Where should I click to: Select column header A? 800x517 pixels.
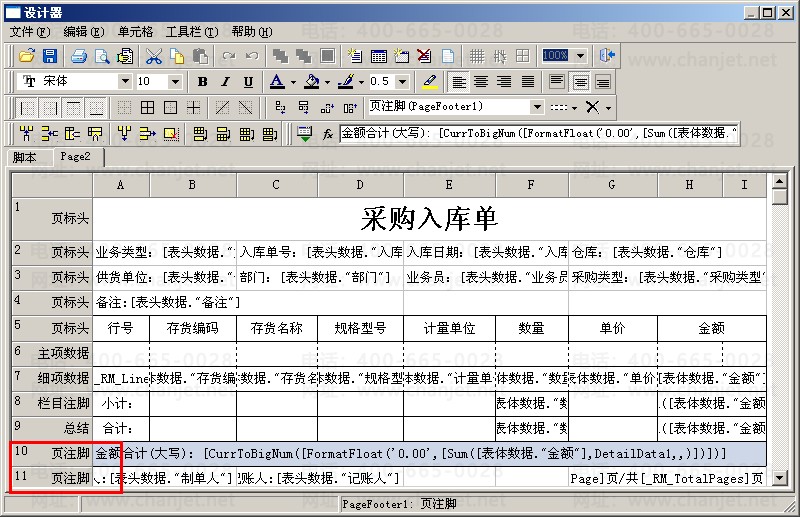click(x=121, y=185)
